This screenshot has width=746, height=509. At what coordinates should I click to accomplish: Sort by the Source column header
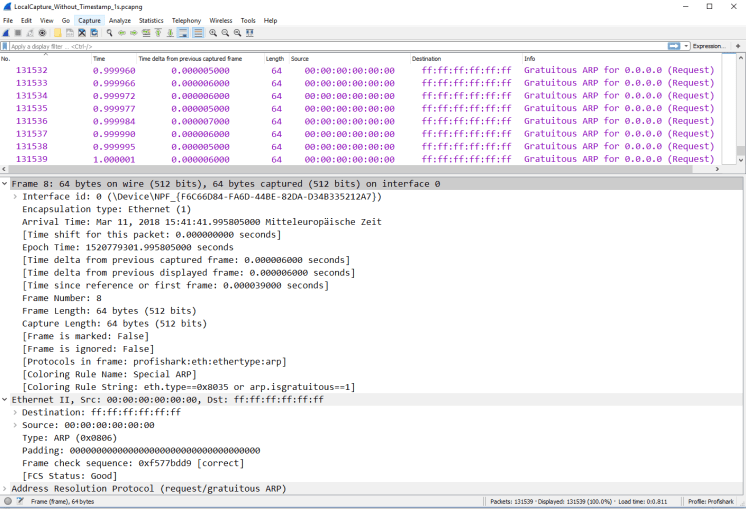pos(349,59)
